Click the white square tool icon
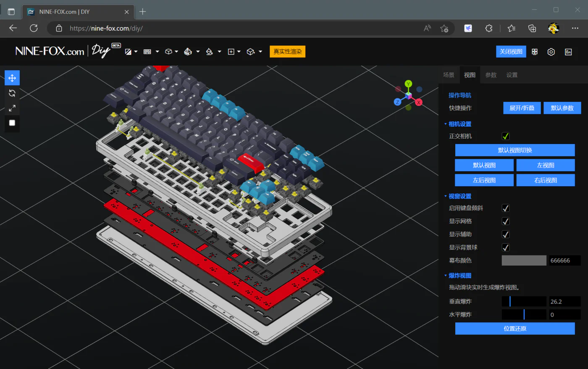This screenshot has height=369, width=588. [12, 123]
